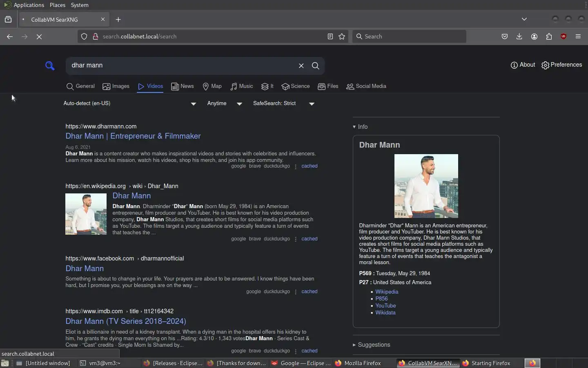The image size is (588, 368).
Task: Switch to the Map category
Action: [x=212, y=86]
